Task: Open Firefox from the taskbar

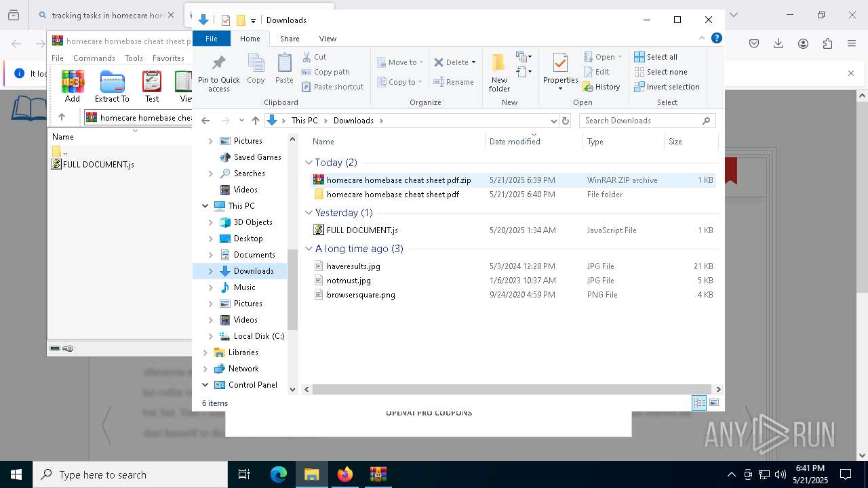Action: coord(345,474)
